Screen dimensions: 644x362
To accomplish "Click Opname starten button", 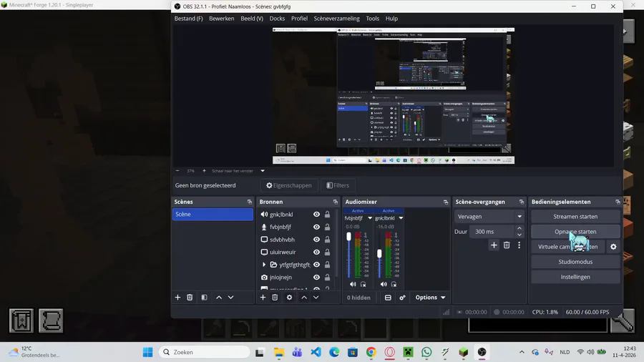I will click(575, 232).
